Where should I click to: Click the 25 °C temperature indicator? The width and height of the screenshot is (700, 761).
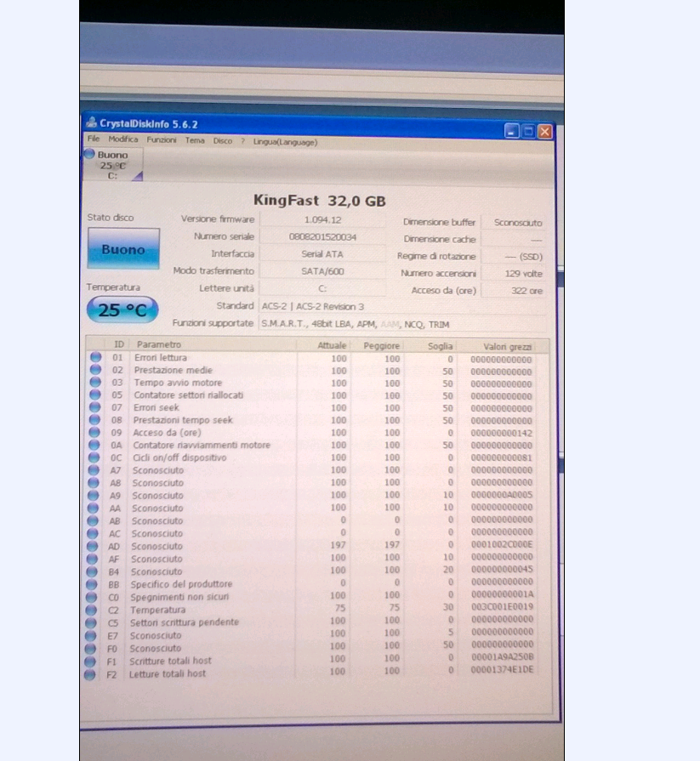(122, 310)
